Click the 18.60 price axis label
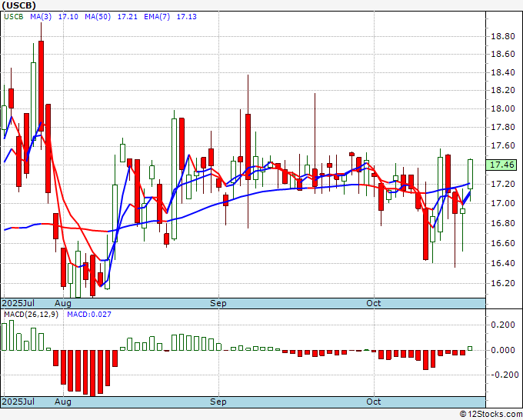 (503, 54)
